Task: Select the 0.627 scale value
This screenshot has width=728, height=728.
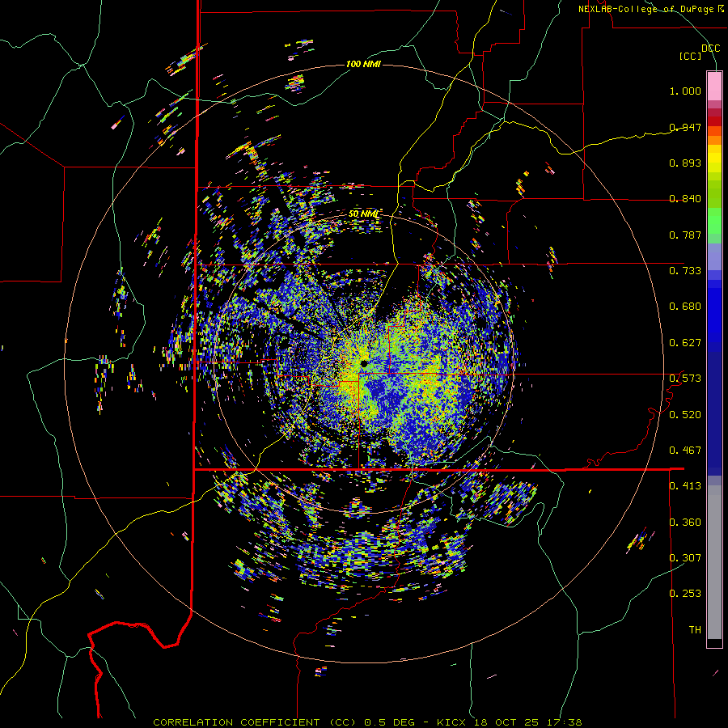Action: 685,343
